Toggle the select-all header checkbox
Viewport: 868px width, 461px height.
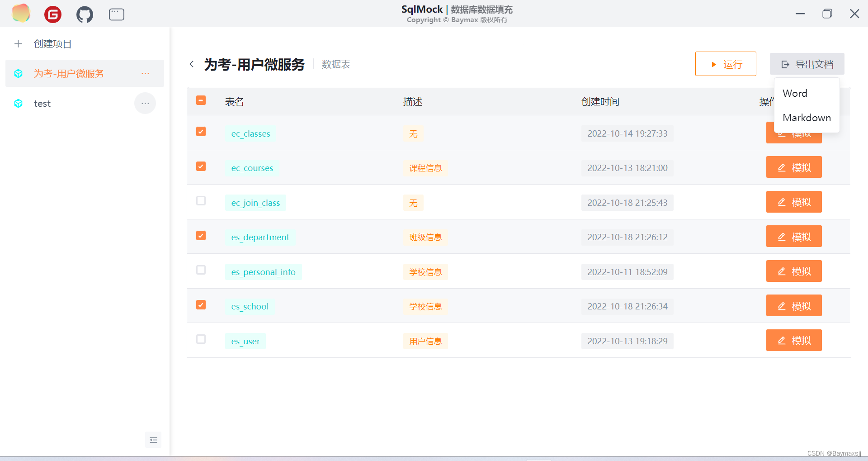click(x=201, y=100)
